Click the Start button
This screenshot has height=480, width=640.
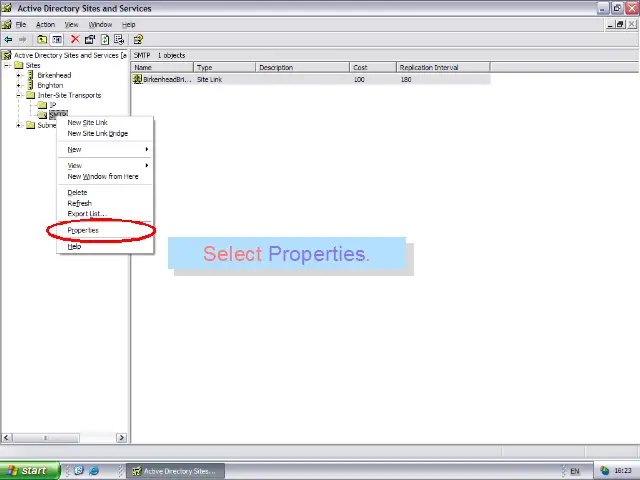pos(30,471)
